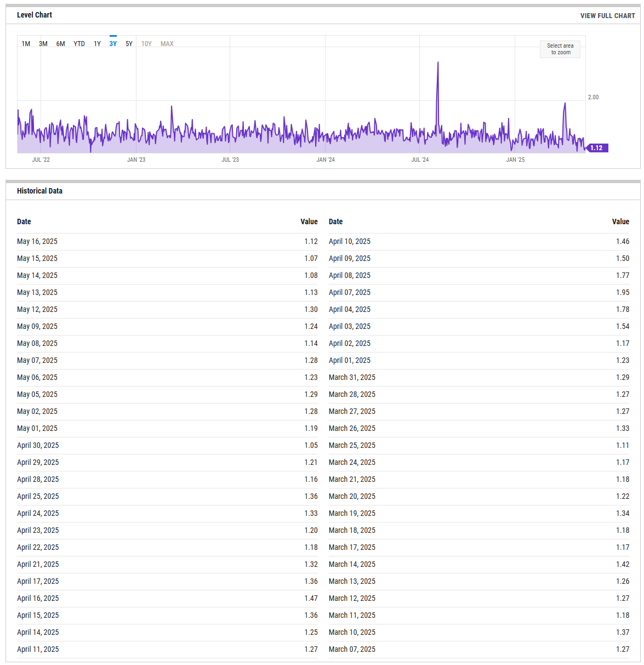Click the April 08, 2025 date
This screenshot has height=665, width=644.
coord(350,276)
